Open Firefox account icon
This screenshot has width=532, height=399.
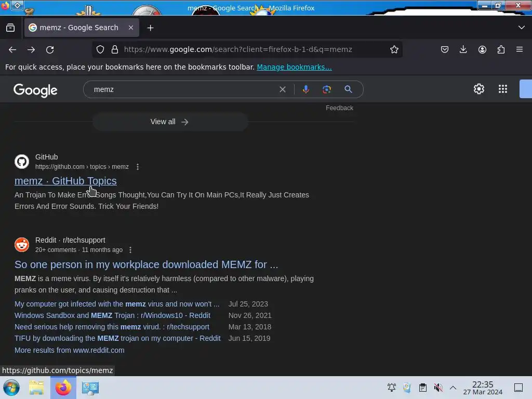[482, 49]
